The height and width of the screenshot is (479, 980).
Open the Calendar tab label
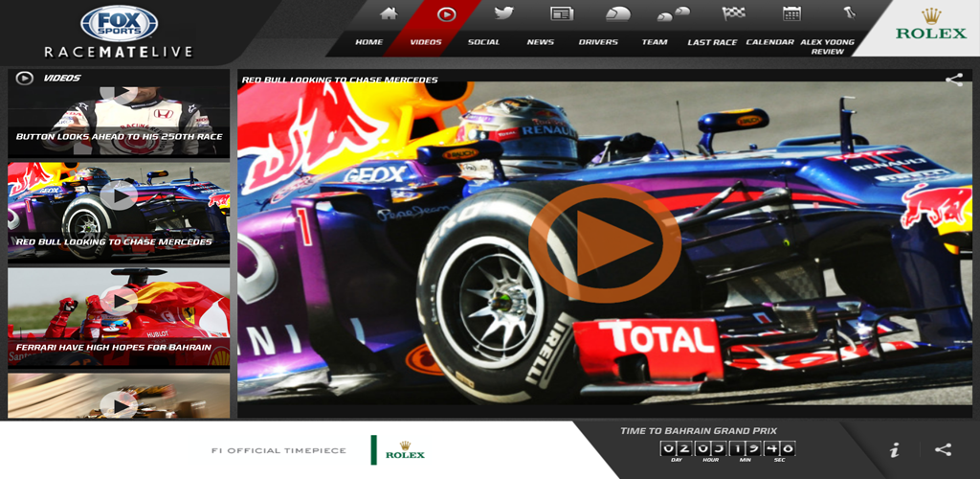tap(770, 42)
